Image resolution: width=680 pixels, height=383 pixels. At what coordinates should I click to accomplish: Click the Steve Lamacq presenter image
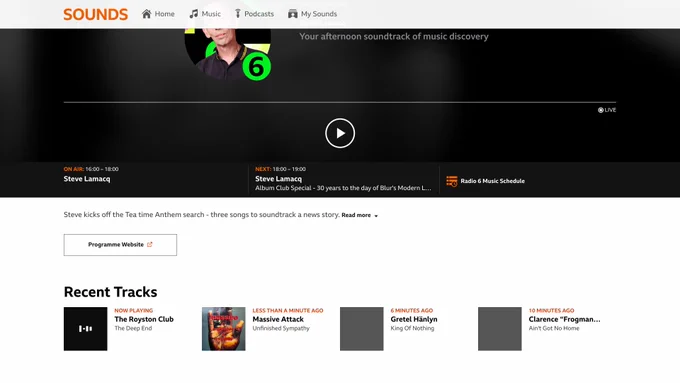point(228,54)
